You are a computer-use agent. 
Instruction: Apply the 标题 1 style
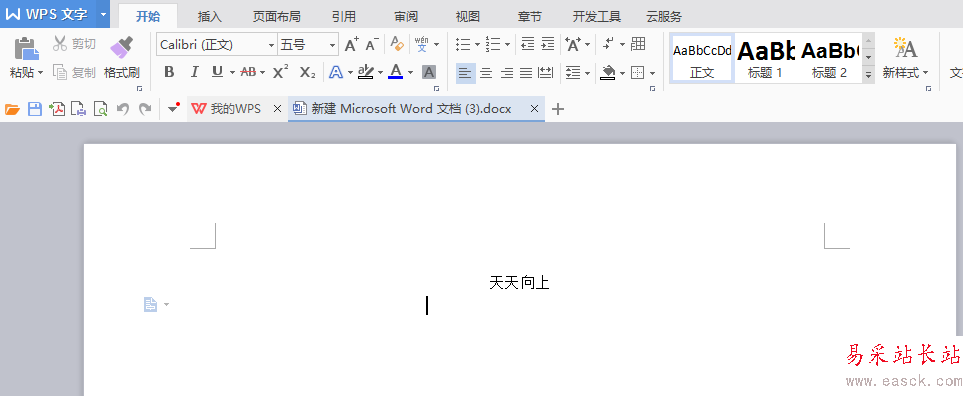(x=765, y=58)
